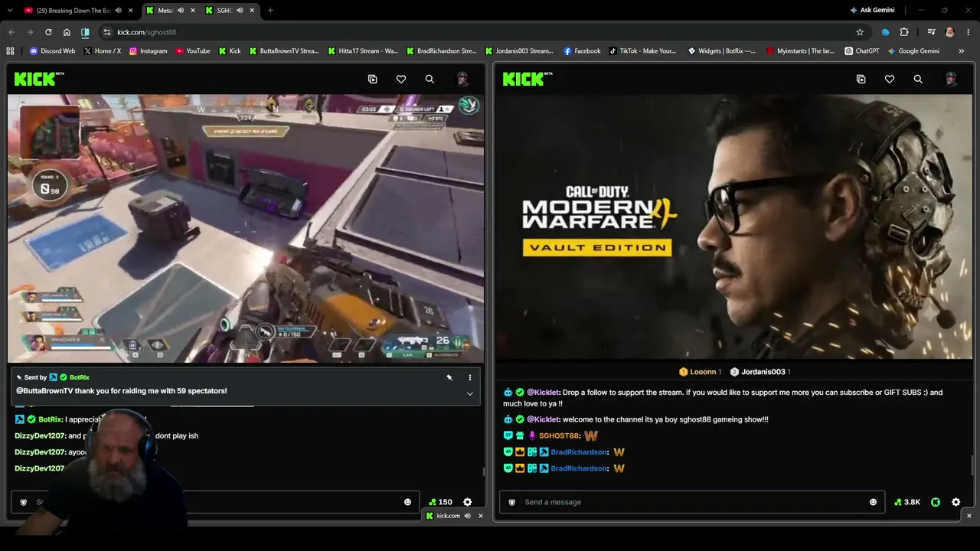The image size is (980, 551).
Task: Open the YouTube bookmark
Action: 193,51
